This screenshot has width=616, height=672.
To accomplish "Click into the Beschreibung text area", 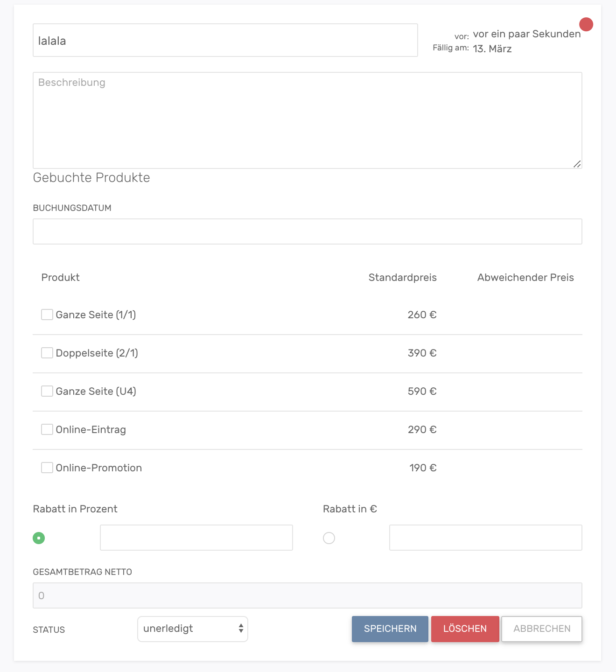I will [x=307, y=120].
